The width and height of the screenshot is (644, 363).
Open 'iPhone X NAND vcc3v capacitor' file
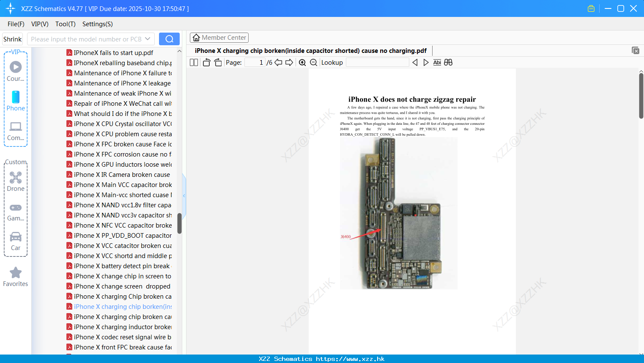(x=119, y=215)
